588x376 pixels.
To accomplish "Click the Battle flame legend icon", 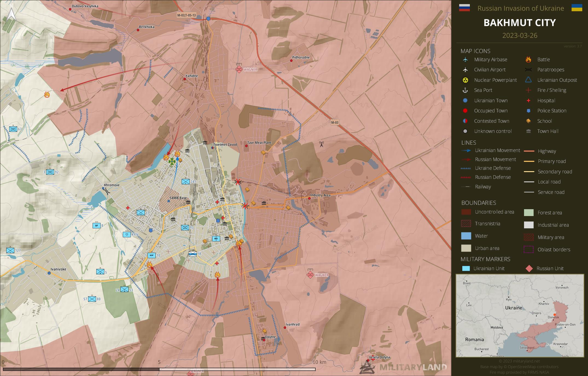I will pyautogui.click(x=528, y=60).
